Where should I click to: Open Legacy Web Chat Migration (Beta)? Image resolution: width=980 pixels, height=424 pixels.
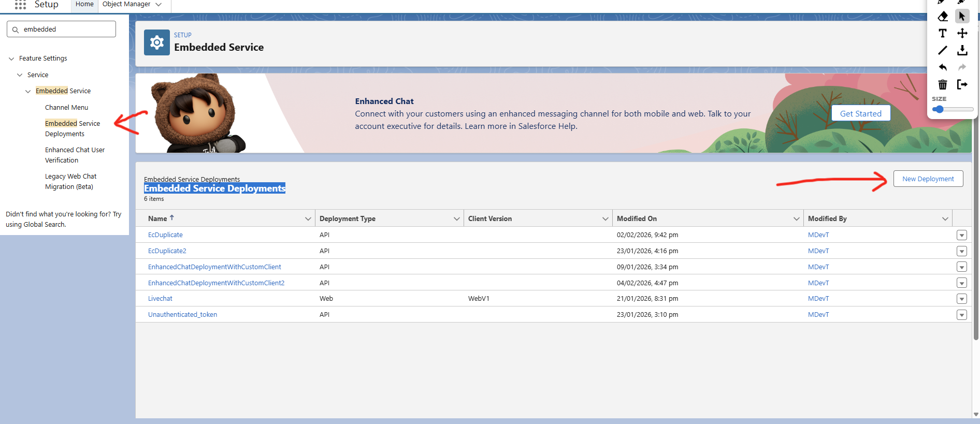(x=71, y=182)
